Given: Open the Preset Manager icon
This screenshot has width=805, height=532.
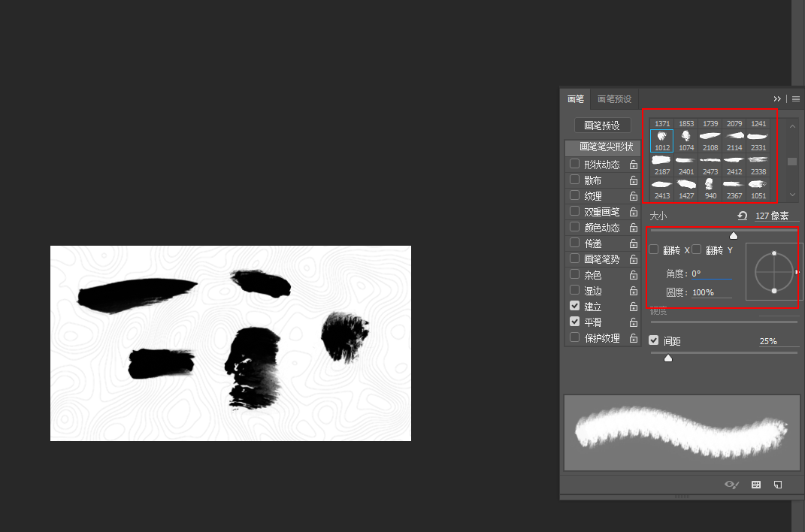Looking at the screenshot, I should (x=756, y=485).
